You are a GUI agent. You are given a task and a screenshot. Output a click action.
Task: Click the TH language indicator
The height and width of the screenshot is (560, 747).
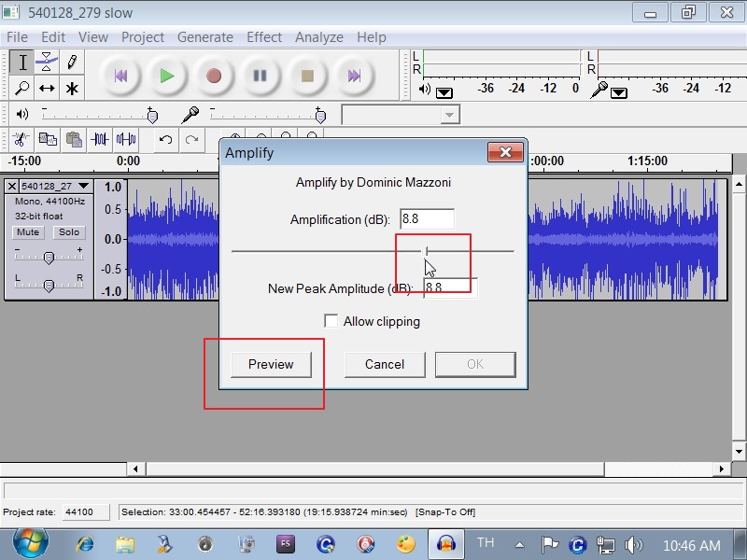click(486, 543)
